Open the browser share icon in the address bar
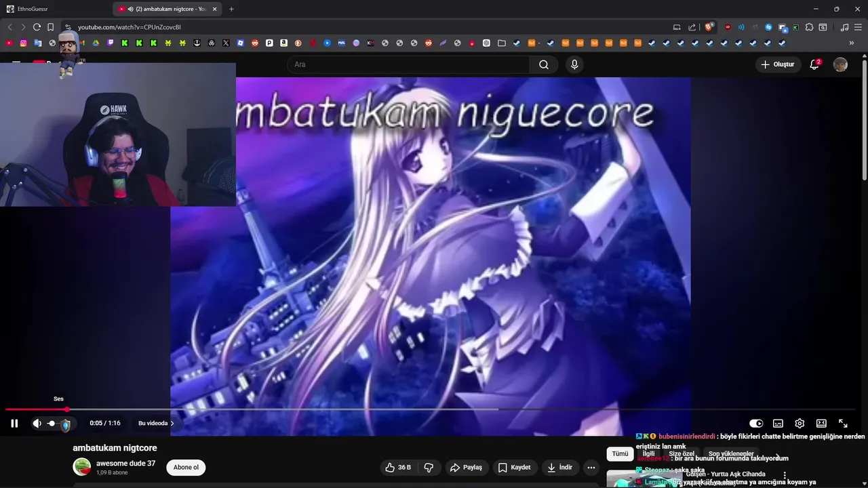Screen dimensions: 868x488 tap(692, 27)
